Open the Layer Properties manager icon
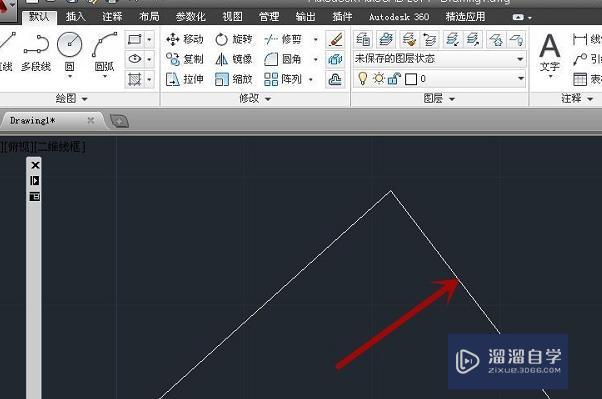This screenshot has height=399, width=602. click(363, 39)
